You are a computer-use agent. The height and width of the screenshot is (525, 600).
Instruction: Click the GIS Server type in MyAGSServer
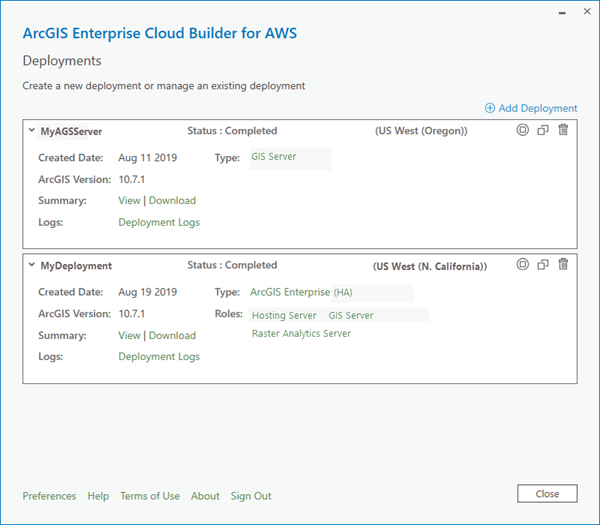(274, 157)
